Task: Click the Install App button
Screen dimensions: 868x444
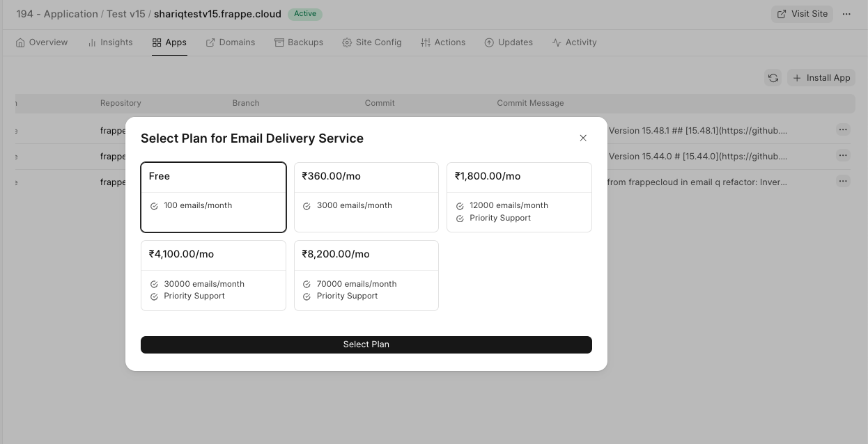Action: point(821,78)
